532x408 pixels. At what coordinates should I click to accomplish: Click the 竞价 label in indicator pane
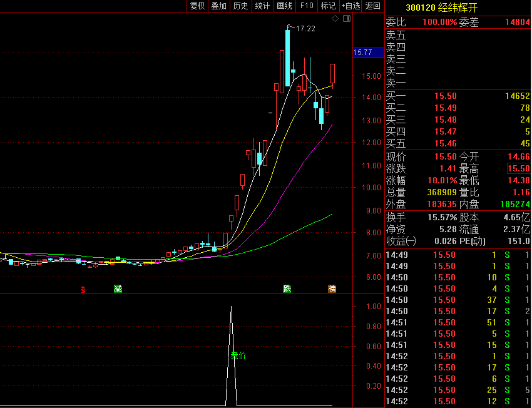pyautogui.click(x=238, y=355)
